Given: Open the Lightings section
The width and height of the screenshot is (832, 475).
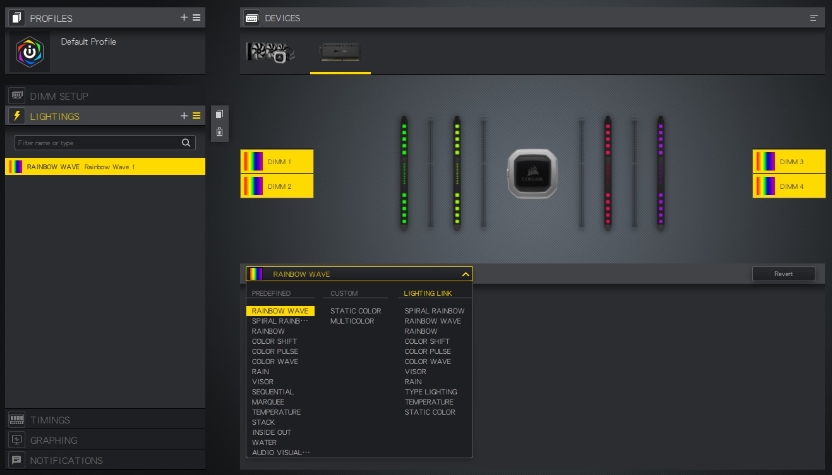Looking at the screenshot, I should 105,116.
